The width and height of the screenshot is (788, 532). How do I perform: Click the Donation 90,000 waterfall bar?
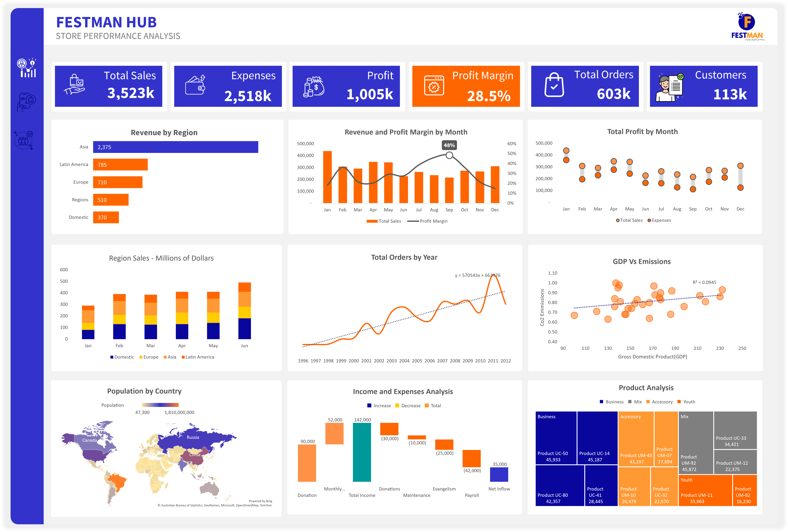point(307,463)
